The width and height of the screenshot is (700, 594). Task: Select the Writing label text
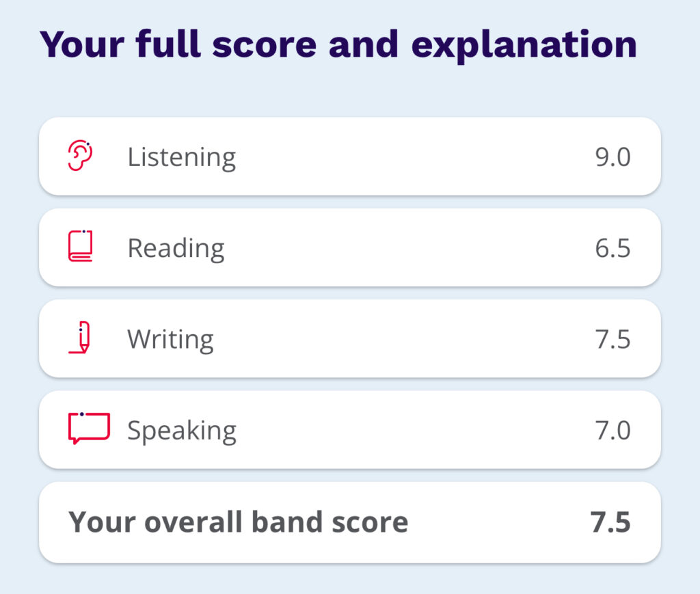click(x=170, y=339)
